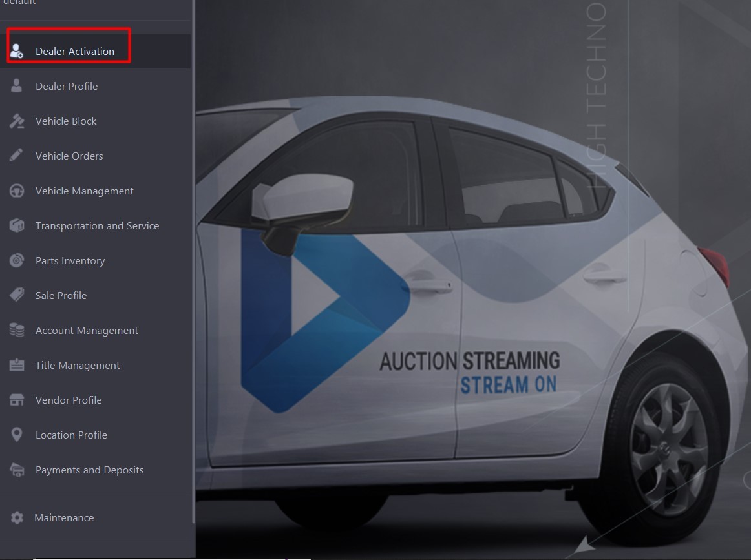Click the sidebar vertical scrollbar
The width and height of the screenshot is (751, 560).
193,258
